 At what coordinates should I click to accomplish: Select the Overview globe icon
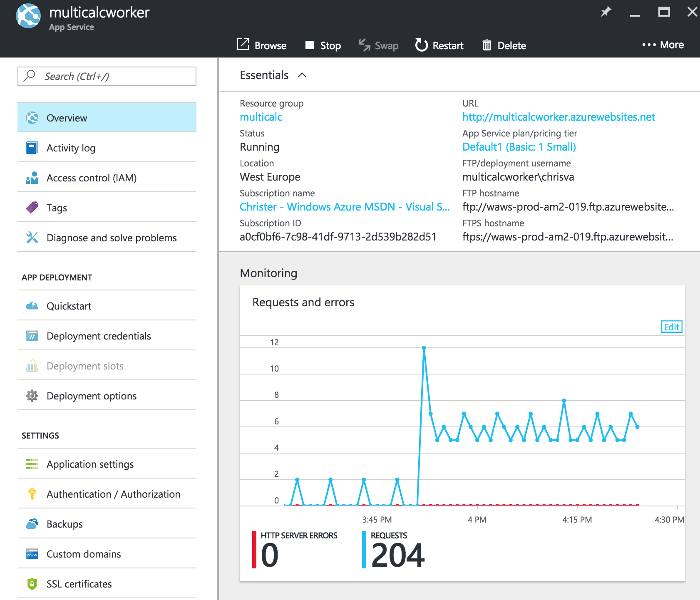(32, 118)
